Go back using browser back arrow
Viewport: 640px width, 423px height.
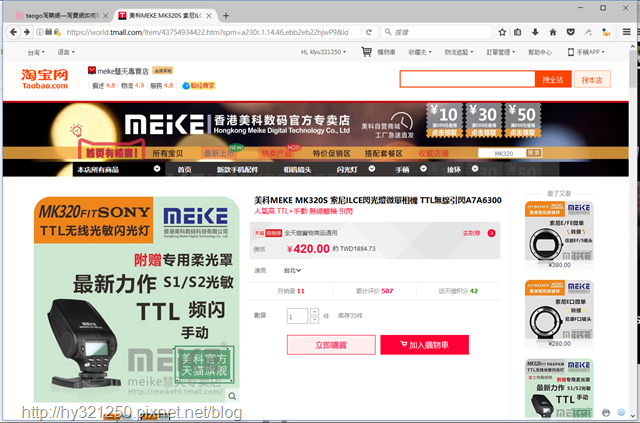click(13, 32)
